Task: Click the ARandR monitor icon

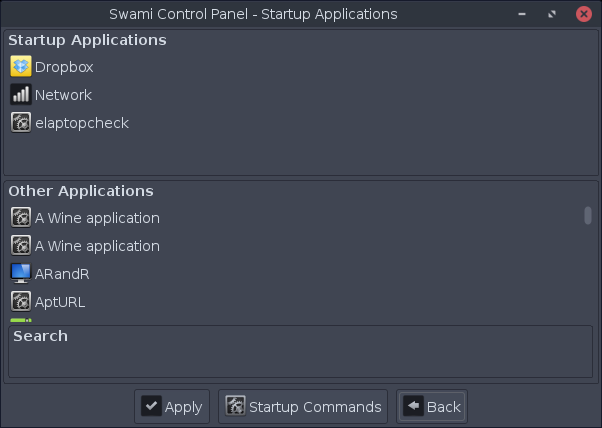Action: [21, 273]
